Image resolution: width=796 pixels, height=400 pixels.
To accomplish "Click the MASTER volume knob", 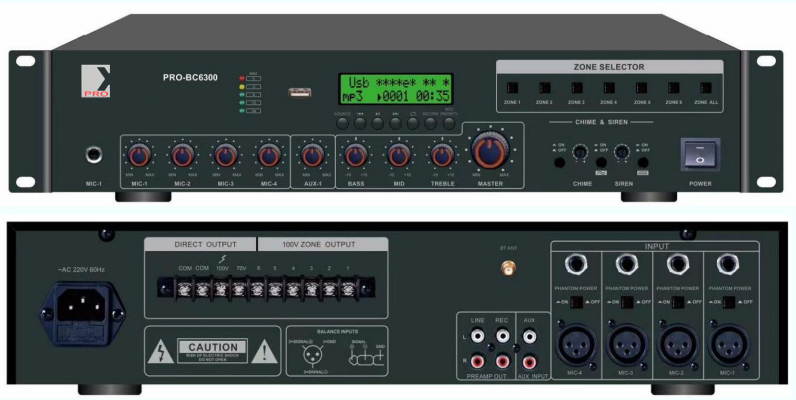I will [x=489, y=151].
